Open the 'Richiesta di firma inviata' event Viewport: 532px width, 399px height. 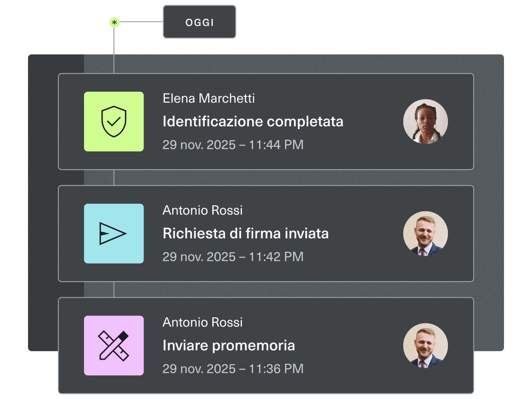246,234
